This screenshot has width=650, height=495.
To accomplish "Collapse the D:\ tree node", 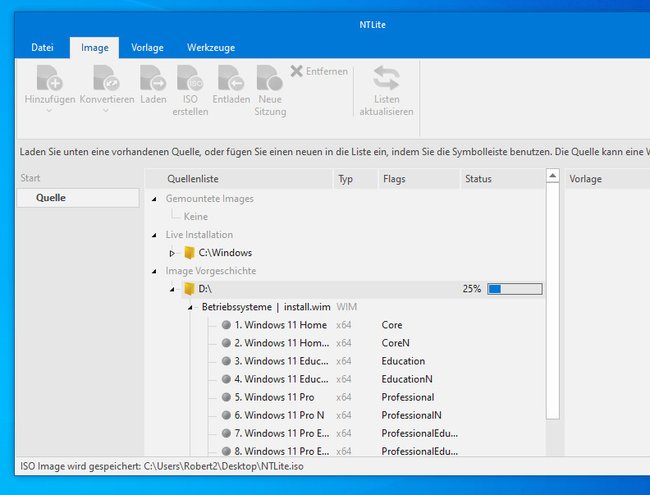I will coord(172,289).
